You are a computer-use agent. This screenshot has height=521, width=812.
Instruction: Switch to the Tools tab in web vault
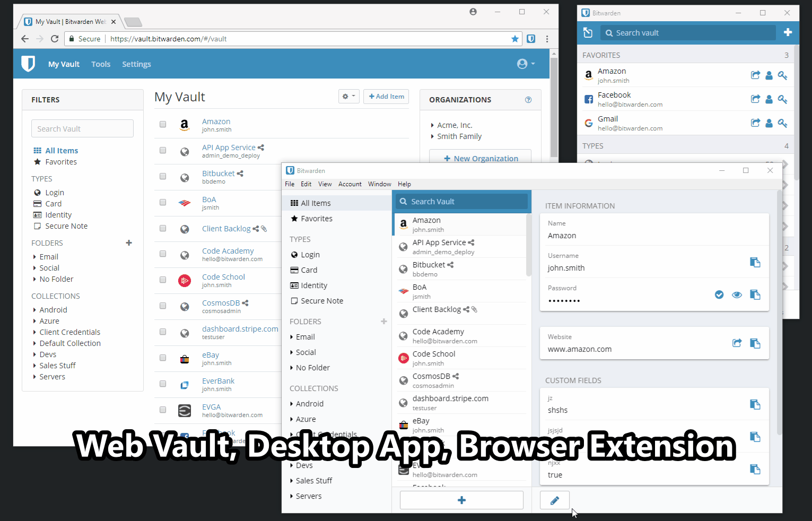click(x=101, y=64)
